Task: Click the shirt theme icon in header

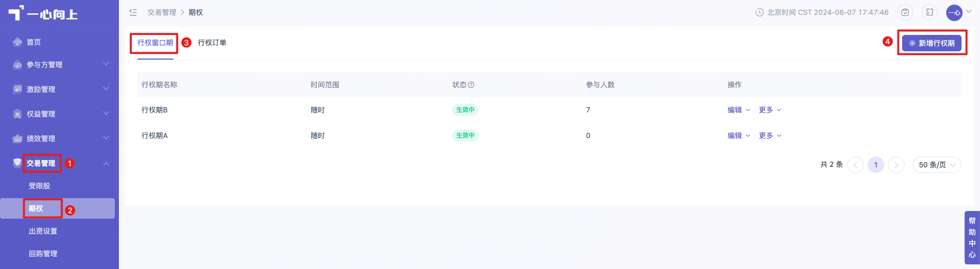Action: (930, 12)
